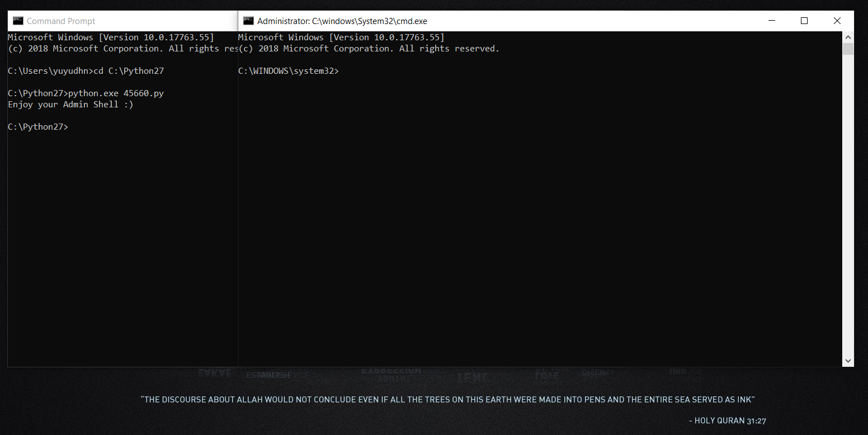Click the version line in Command Prompt window
The width and height of the screenshot is (868, 435).
coord(111,37)
